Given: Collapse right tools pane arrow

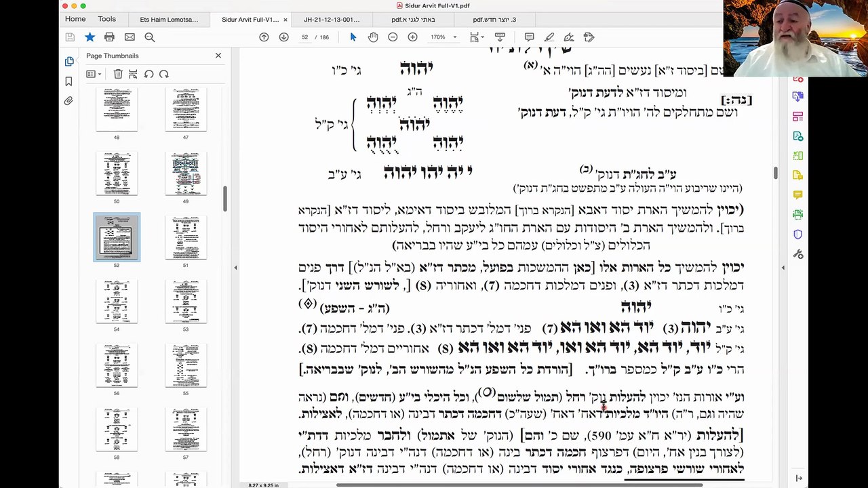Looking at the screenshot, I should pos(783,268).
